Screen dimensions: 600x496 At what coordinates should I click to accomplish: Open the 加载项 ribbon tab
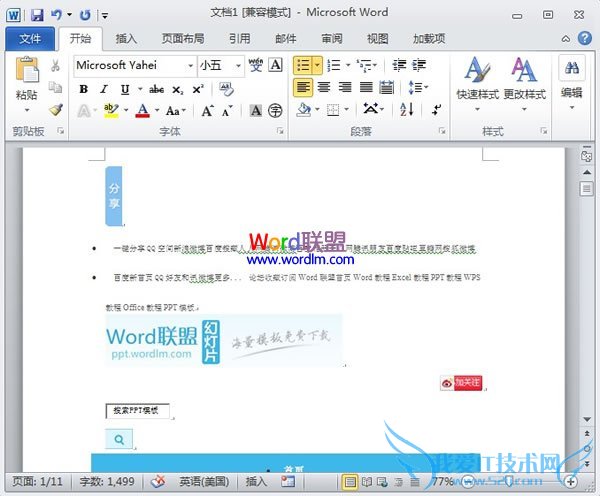(429, 39)
